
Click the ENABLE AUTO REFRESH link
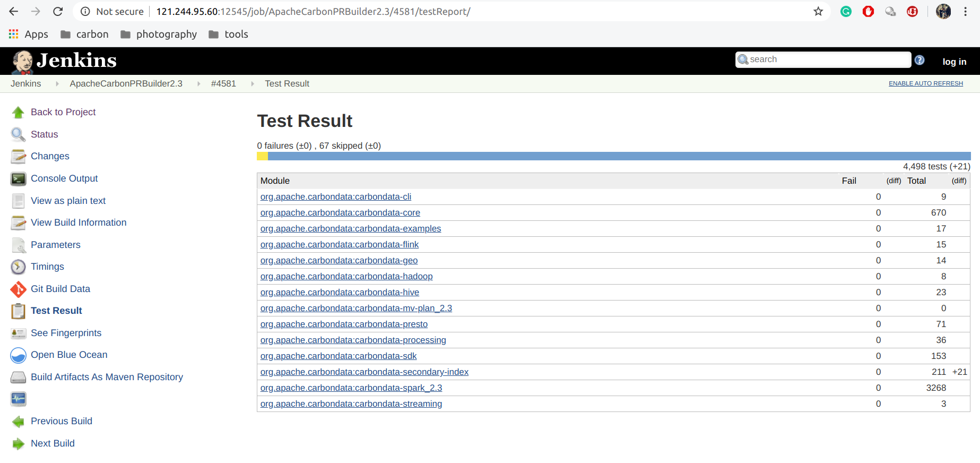(926, 83)
